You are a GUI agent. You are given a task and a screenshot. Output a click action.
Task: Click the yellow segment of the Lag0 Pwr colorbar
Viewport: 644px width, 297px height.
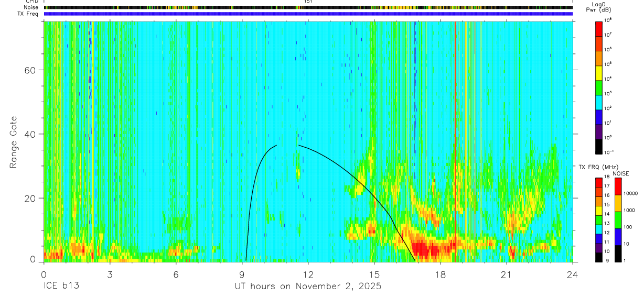pos(599,72)
